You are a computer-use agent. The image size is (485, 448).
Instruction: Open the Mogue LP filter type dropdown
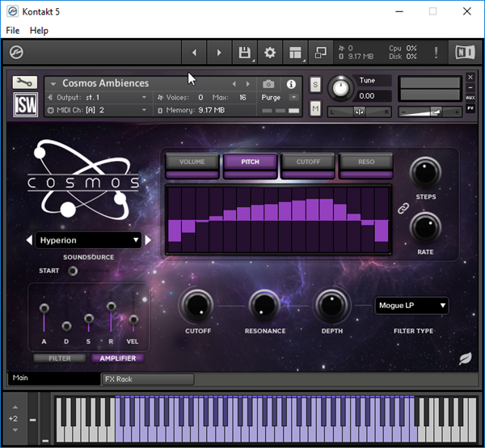(x=411, y=306)
